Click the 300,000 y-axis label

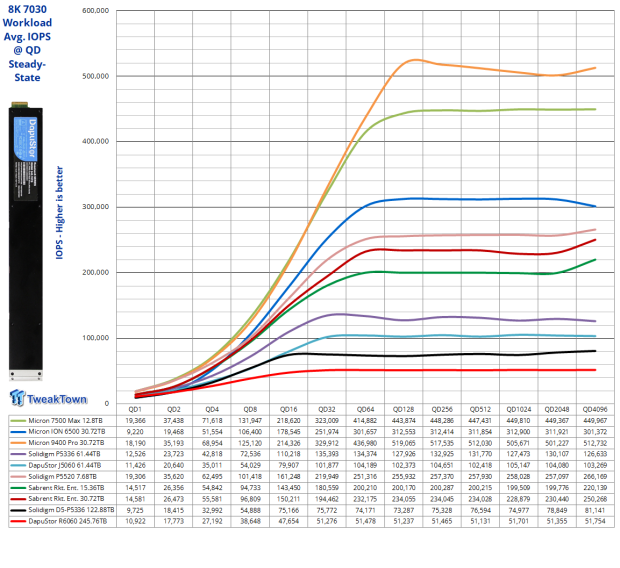click(96, 207)
